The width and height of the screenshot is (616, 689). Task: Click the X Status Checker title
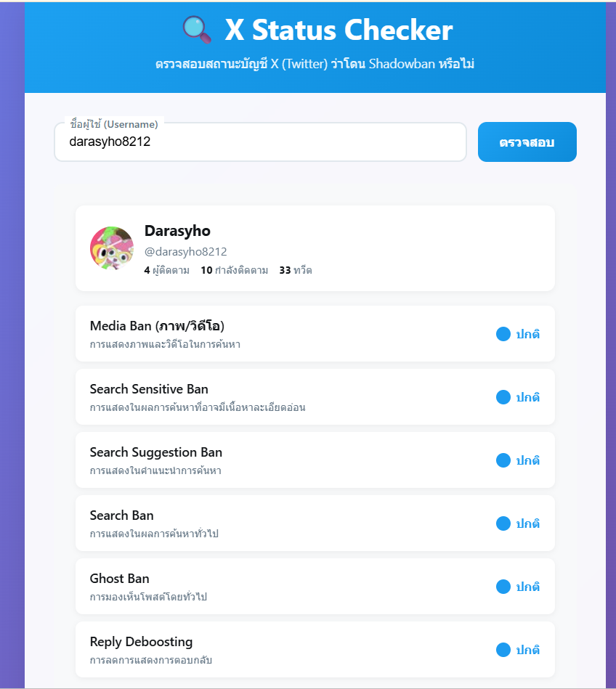339,30
